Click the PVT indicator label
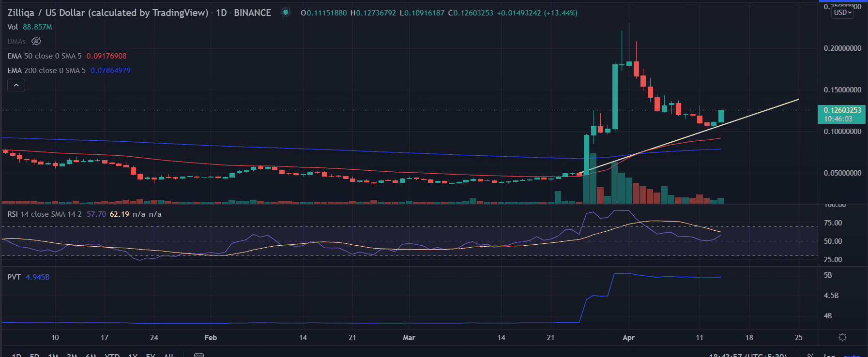Viewport: 868px width, 357px height. pos(14,277)
